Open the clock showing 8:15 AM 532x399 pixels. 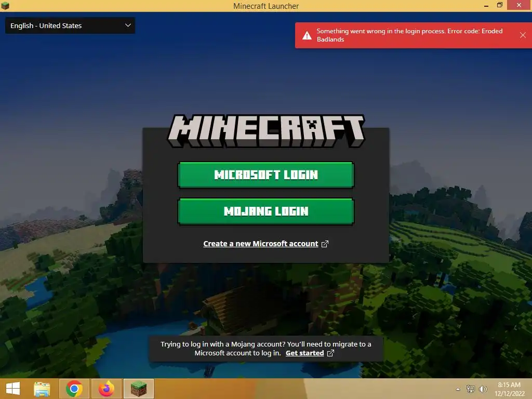tap(509, 385)
